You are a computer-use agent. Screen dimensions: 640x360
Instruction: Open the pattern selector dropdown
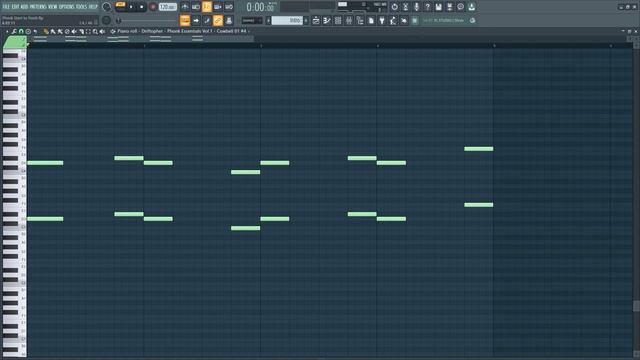click(x=251, y=20)
